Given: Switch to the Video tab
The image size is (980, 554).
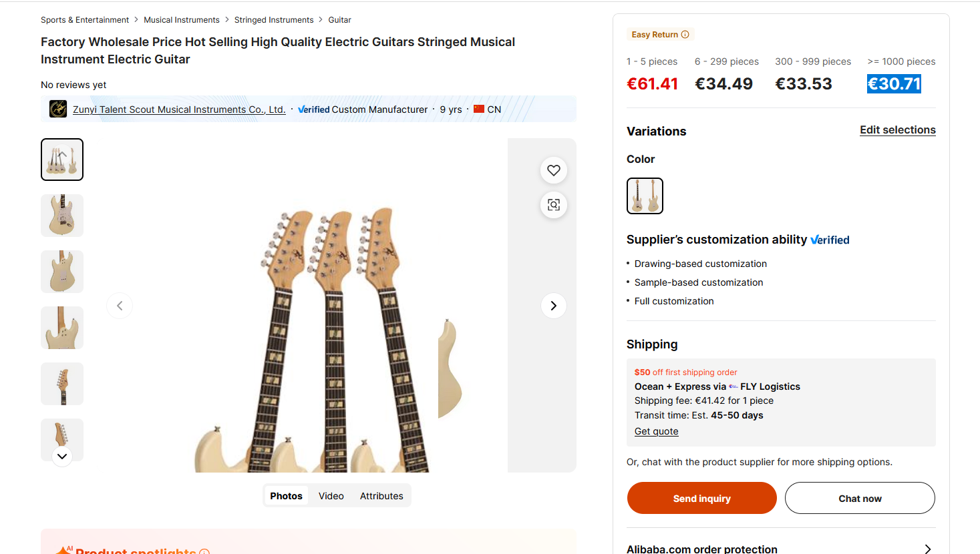Looking at the screenshot, I should pos(331,496).
